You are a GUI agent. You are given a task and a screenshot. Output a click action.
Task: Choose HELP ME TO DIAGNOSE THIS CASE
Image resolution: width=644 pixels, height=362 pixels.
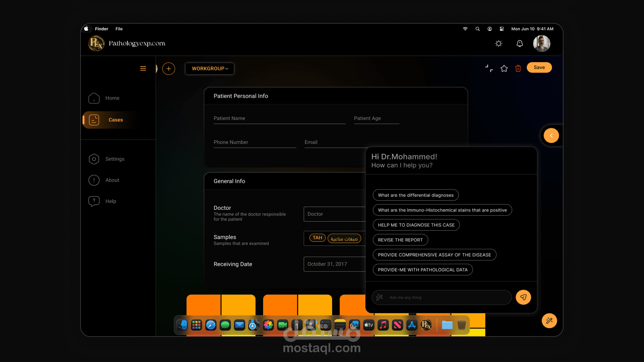click(416, 225)
